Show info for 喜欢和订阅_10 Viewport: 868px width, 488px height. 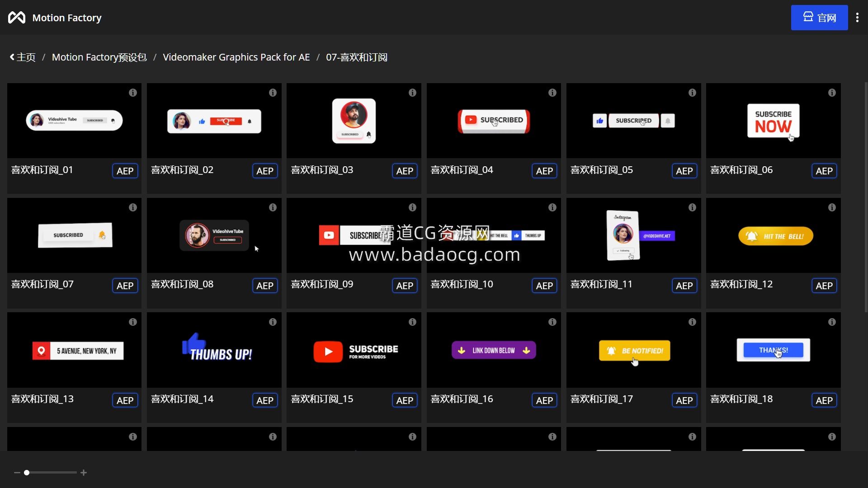552,207
